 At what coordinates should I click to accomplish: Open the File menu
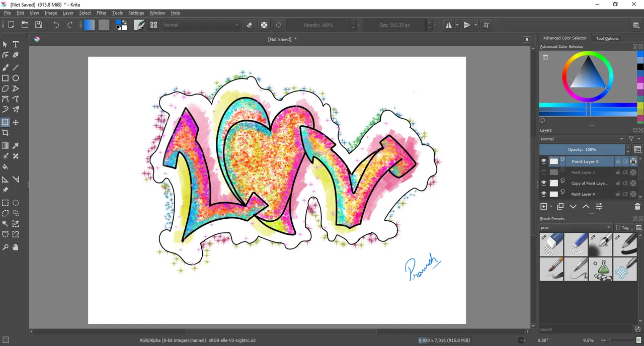tap(7, 13)
